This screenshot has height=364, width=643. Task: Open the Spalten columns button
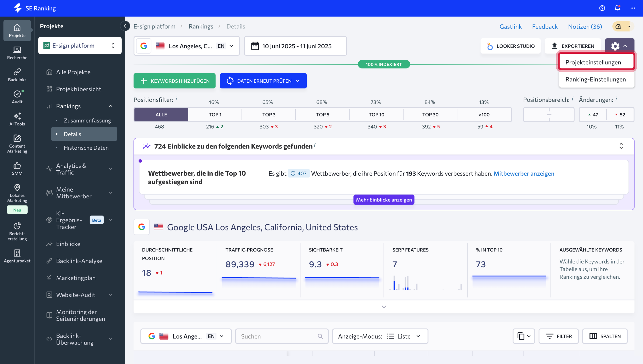[x=605, y=336]
